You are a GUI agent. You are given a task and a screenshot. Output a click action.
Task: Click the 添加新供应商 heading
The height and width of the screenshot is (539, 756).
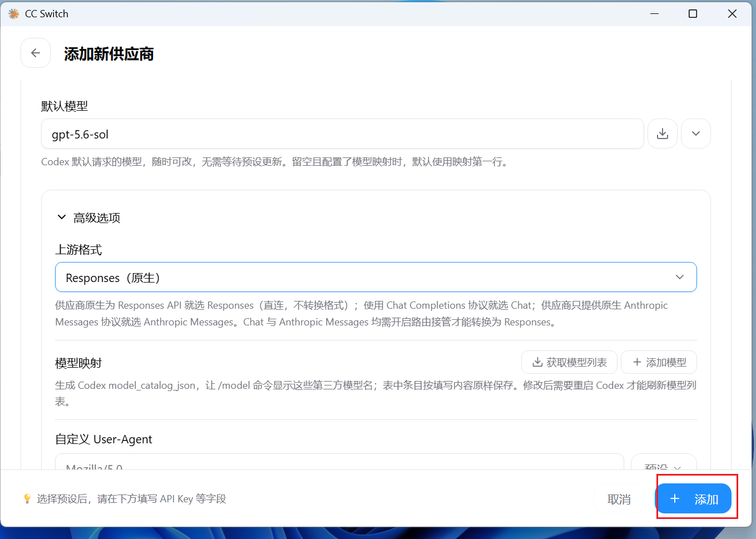tap(109, 54)
